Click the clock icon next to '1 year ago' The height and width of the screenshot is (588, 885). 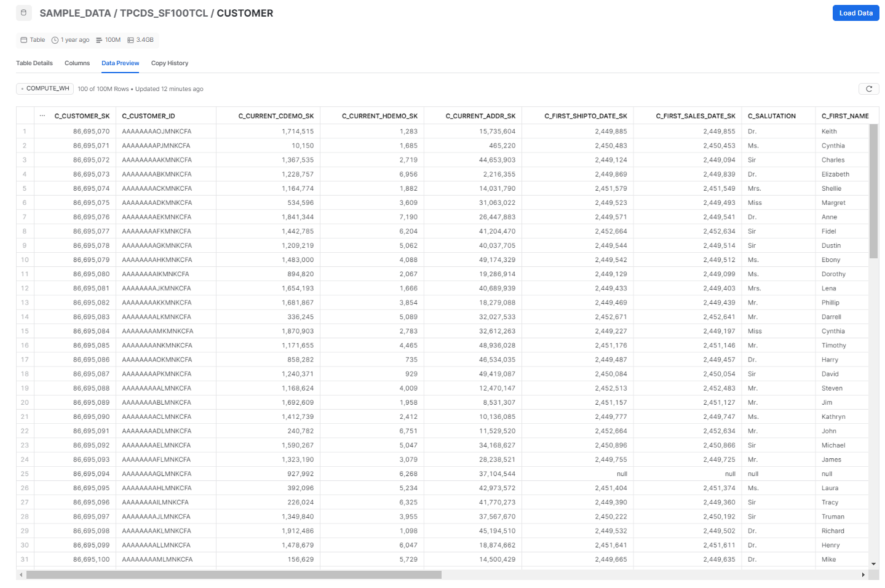point(55,39)
